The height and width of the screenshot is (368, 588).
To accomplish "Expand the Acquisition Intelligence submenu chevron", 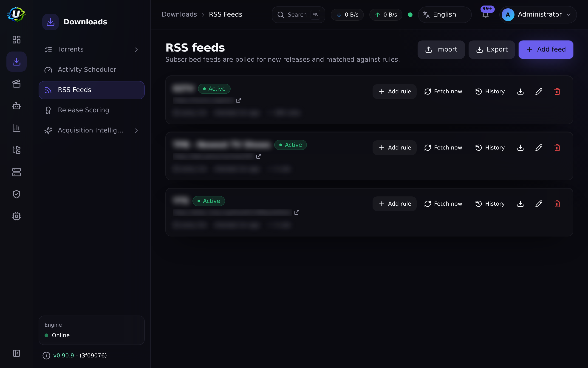I will pos(136,131).
